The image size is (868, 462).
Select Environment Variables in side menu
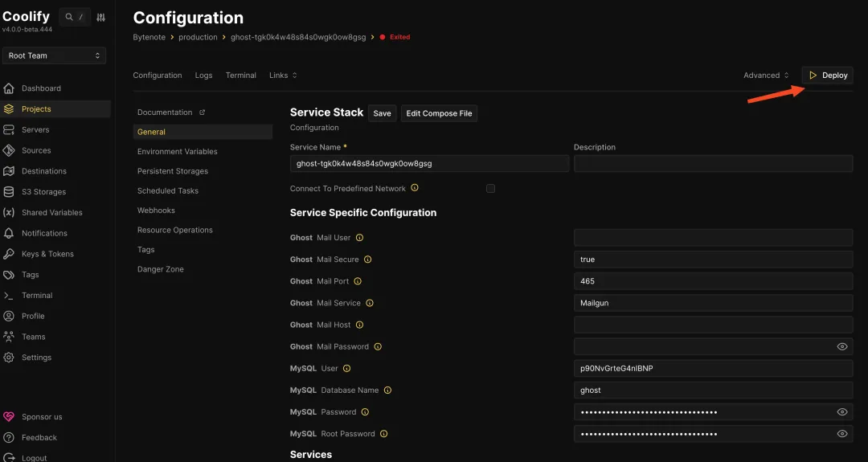click(x=177, y=152)
